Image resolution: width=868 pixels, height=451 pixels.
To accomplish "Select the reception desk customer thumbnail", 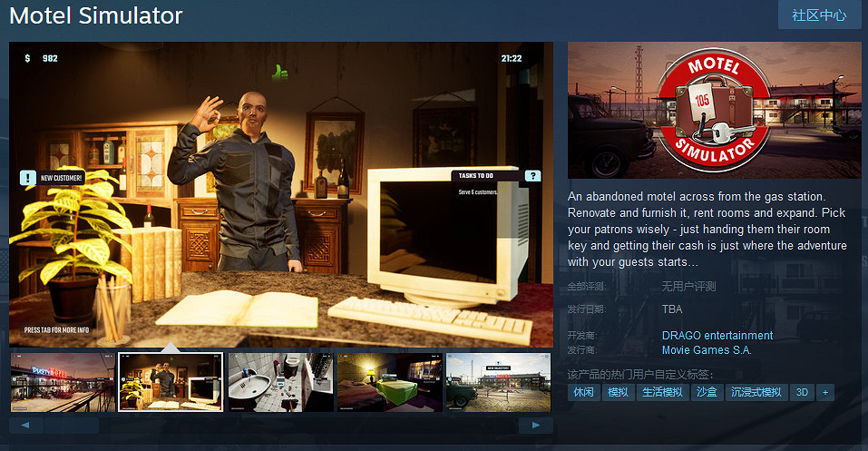I will click(171, 382).
